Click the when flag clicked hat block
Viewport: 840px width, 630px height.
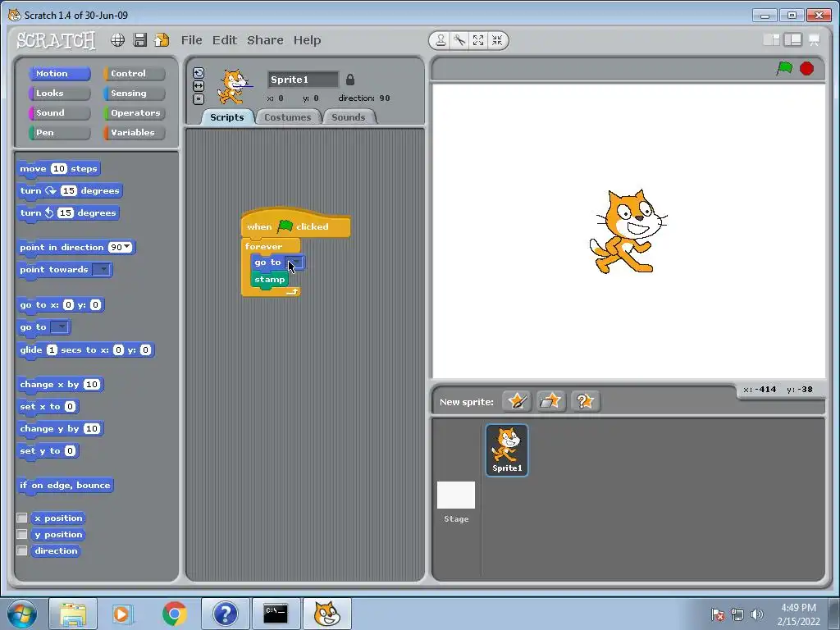pyautogui.click(x=295, y=223)
